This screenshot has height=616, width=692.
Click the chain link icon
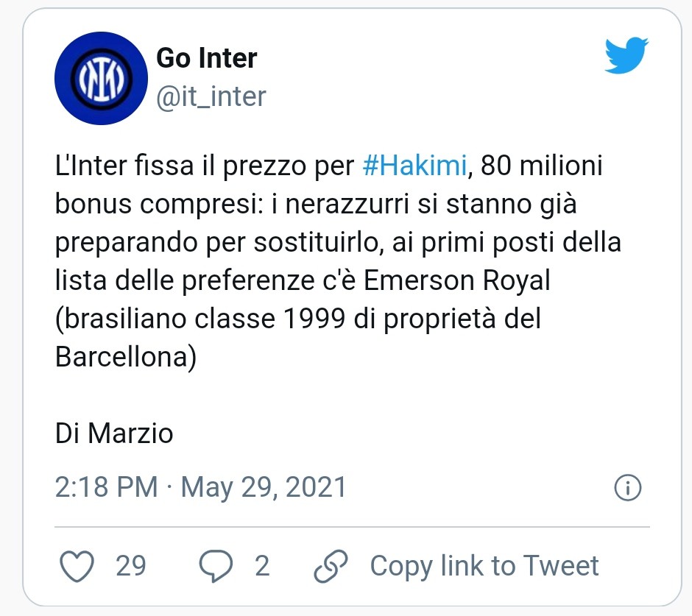(331, 566)
